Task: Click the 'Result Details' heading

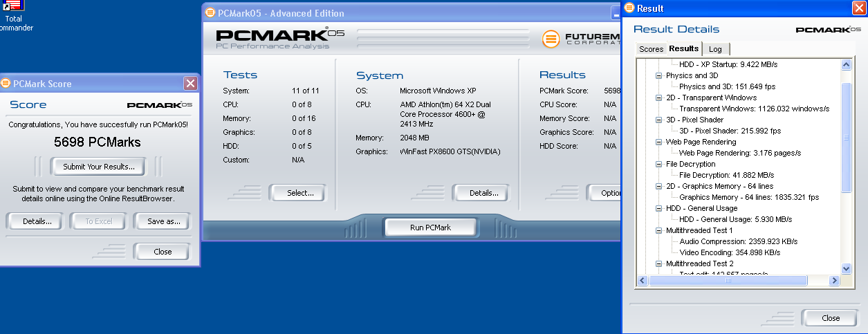Action: (676, 29)
